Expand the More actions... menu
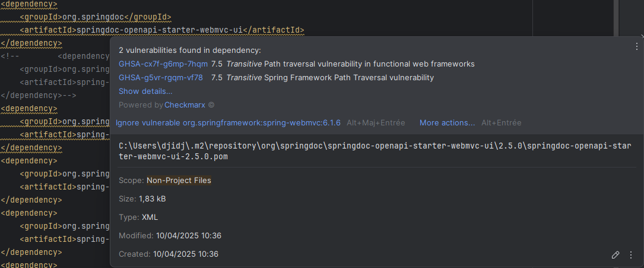 (x=448, y=123)
